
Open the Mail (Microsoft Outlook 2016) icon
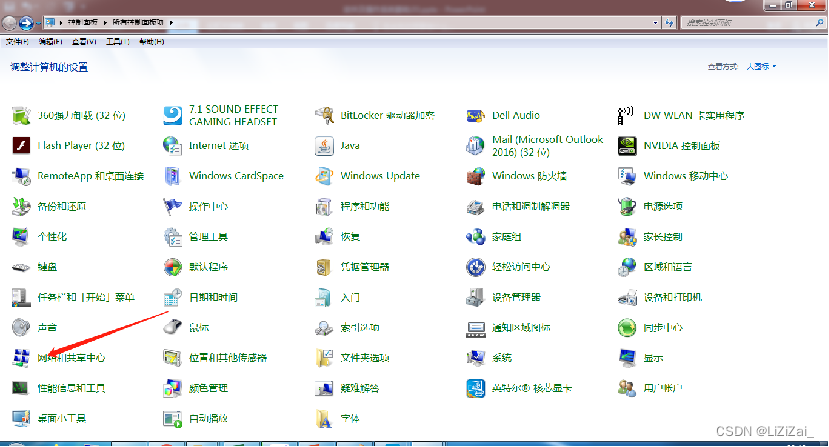pyautogui.click(x=475, y=145)
